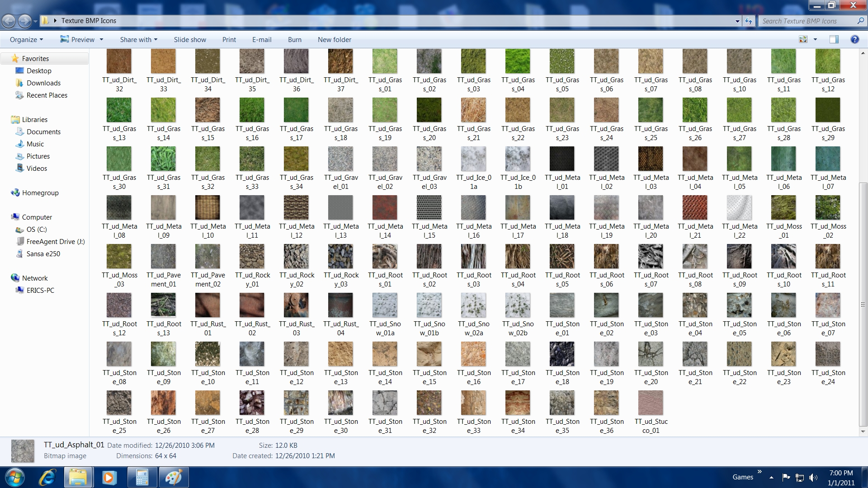Click the Back navigation arrow

[x=9, y=21]
